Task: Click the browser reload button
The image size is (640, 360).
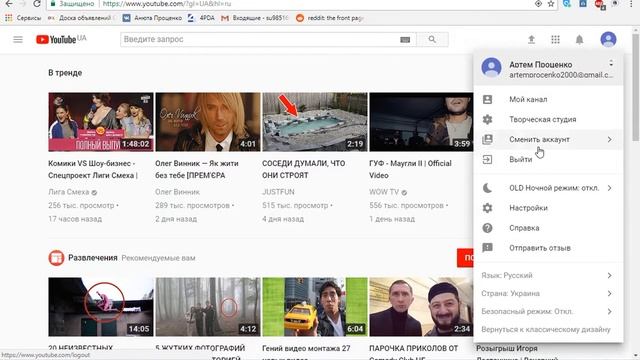Action: [x=37, y=4]
